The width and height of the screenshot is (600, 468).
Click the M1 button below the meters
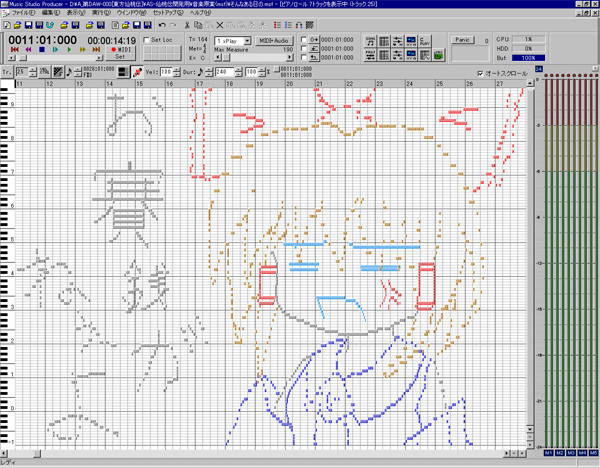(x=548, y=453)
